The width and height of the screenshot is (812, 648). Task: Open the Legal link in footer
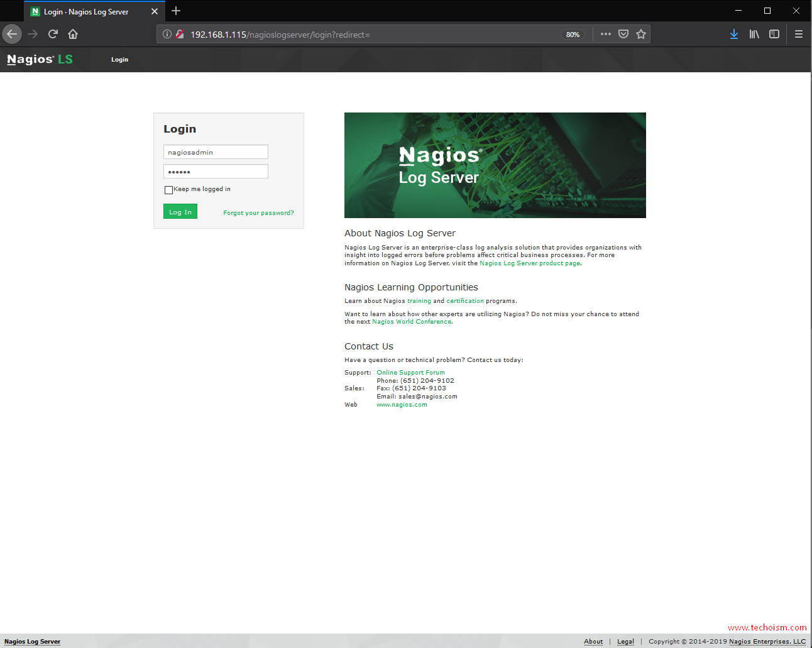point(625,642)
